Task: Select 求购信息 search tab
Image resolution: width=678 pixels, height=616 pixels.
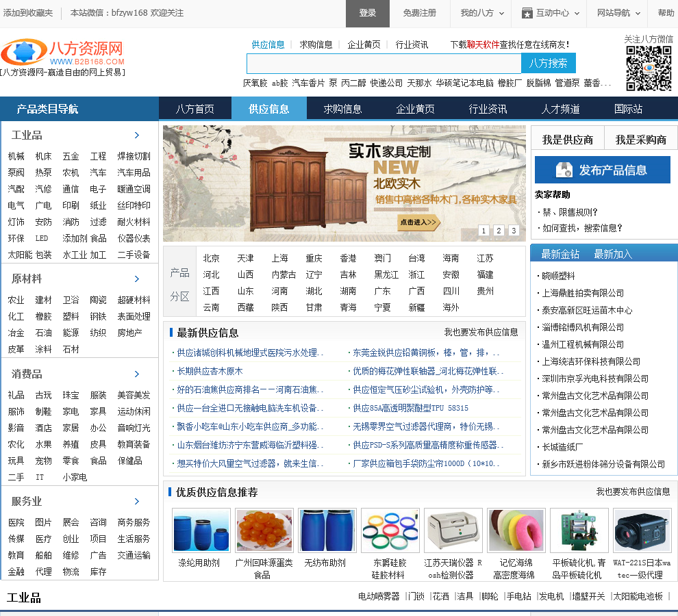Action: pyautogui.click(x=316, y=44)
